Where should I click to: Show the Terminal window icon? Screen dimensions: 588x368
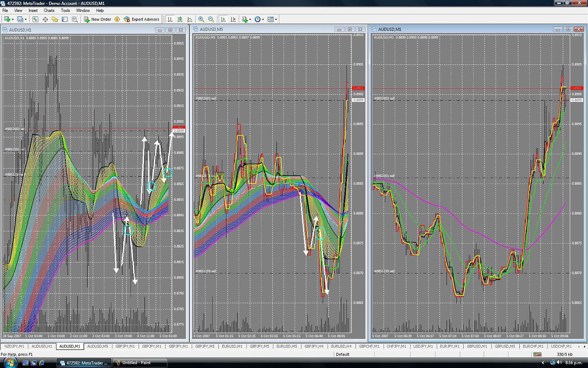(x=65, y=19)
